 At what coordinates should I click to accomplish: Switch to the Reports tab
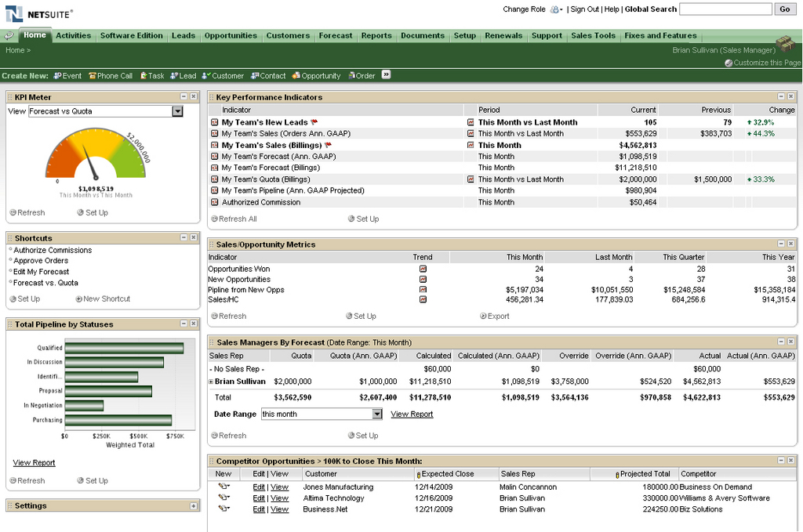[376, 35]
